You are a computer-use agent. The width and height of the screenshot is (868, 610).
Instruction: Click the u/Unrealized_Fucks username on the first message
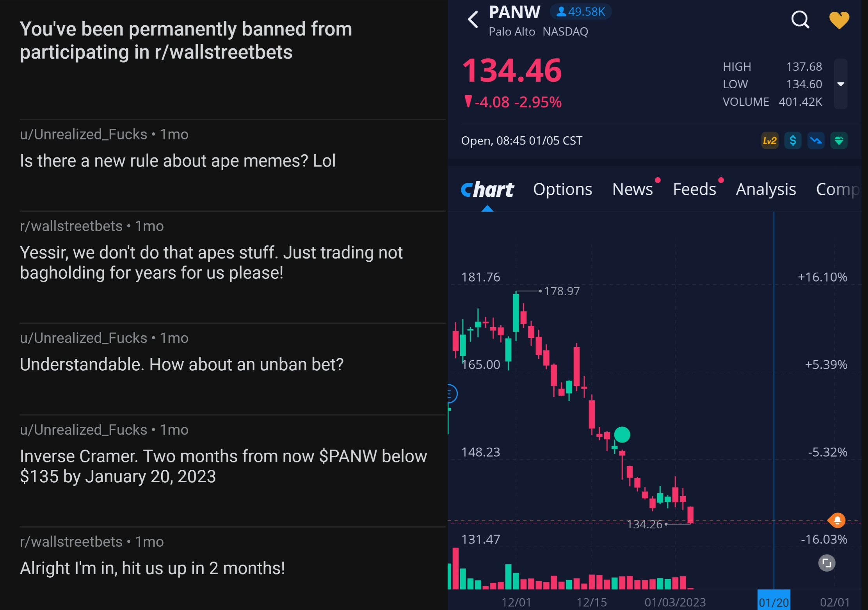click(x=84, y=134)
